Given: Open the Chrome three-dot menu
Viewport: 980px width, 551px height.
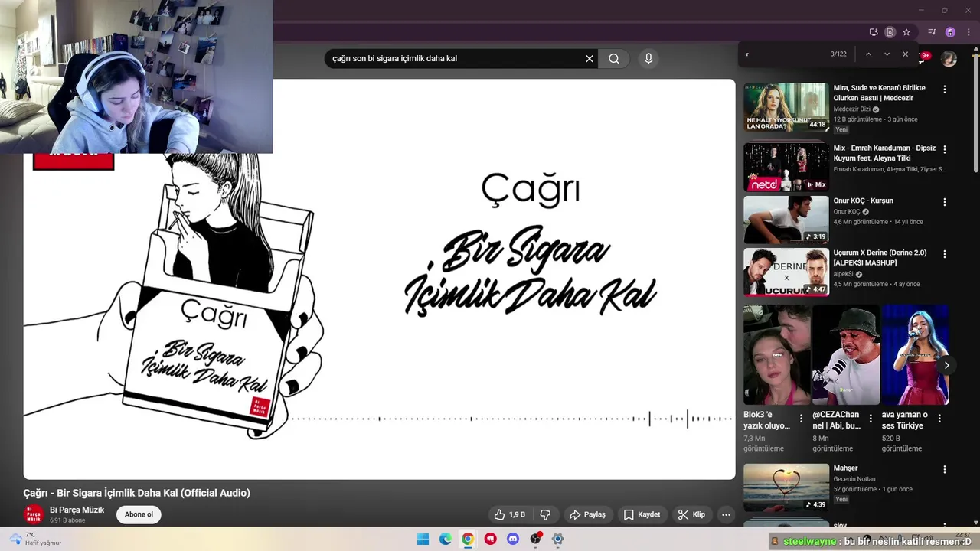Looking at the screenshot, I should (x=969, y=32).
